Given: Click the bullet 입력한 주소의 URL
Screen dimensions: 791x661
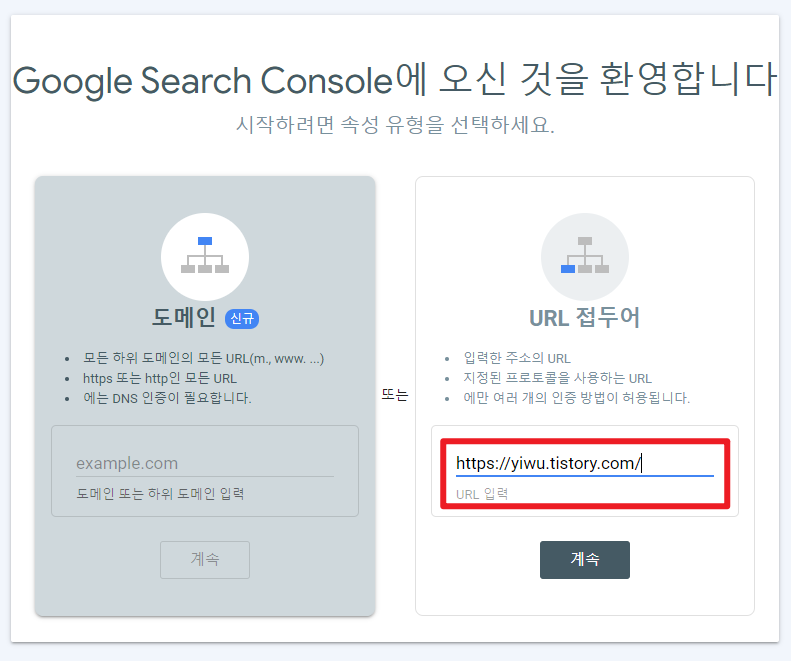Looking at the screenshot, I should pos(517,358).
